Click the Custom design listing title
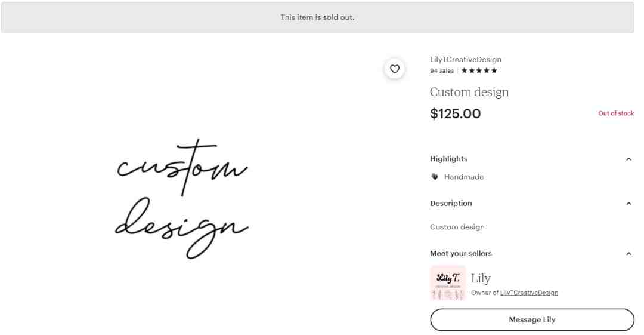 (x=469, y=92)
